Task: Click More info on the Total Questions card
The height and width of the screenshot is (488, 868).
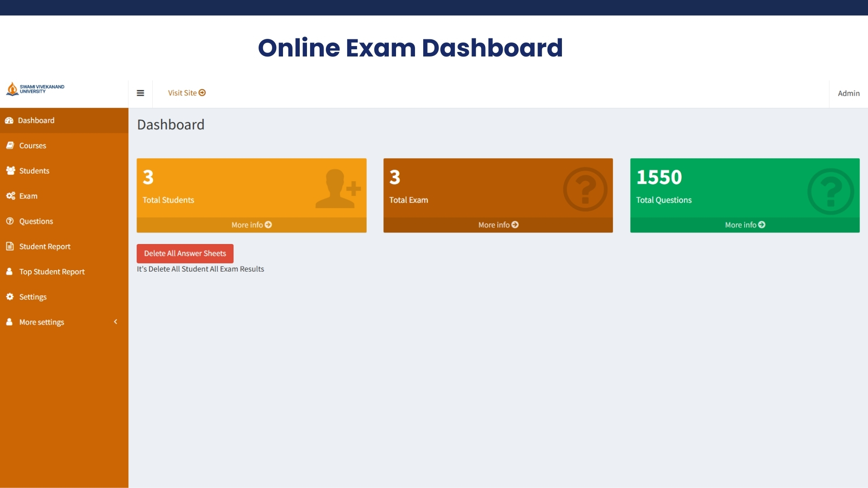Action: tap(744, 225)
